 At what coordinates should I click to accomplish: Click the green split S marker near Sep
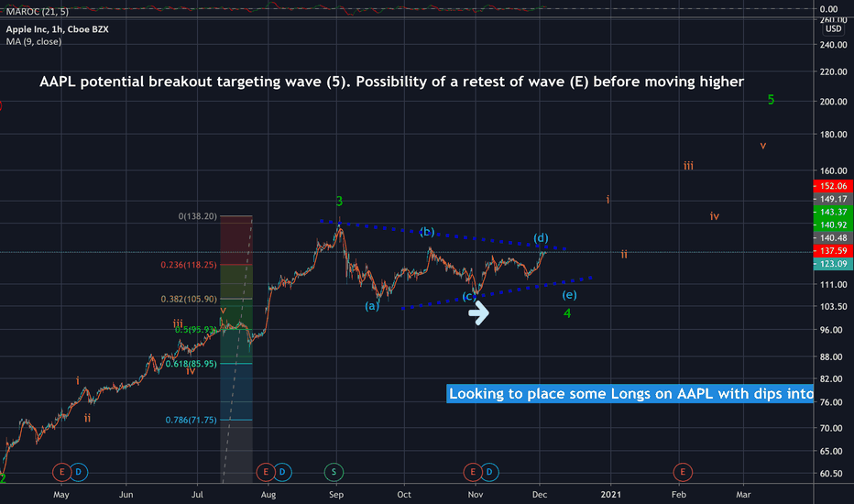[x=334, y=472]
